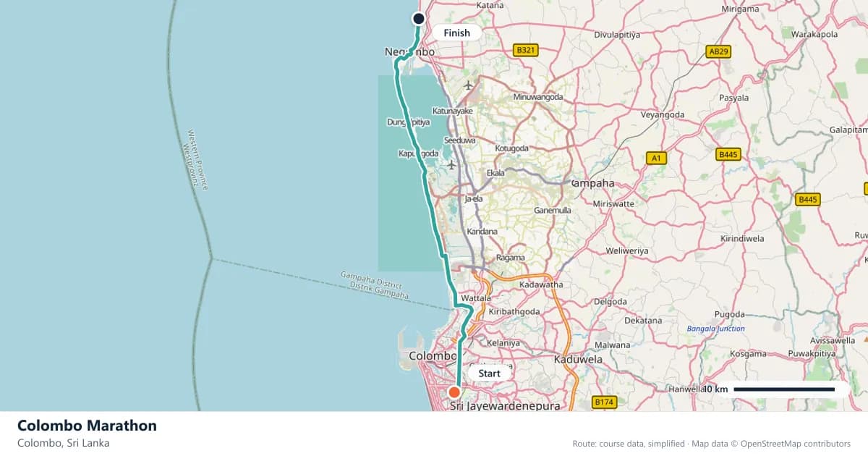This screenshot has width=868, height=456.
Task: Click the Miriswatte town label
Action: coord(613,204)
